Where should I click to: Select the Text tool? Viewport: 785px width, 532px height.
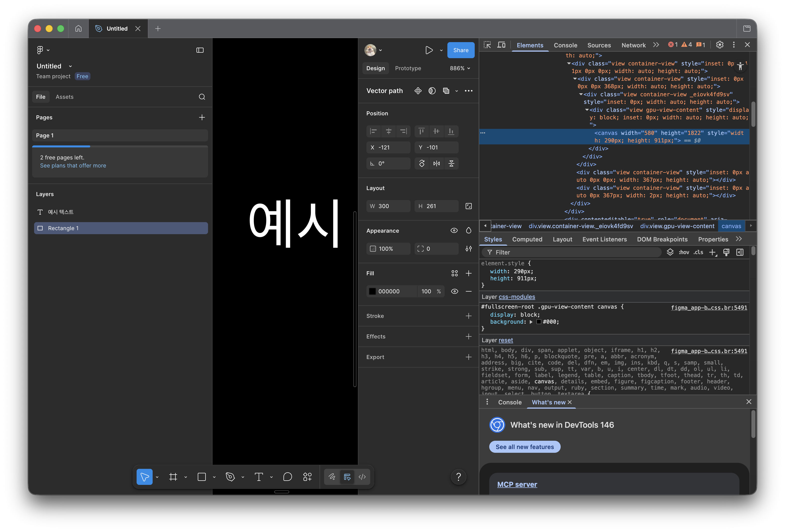click(259, 477)
